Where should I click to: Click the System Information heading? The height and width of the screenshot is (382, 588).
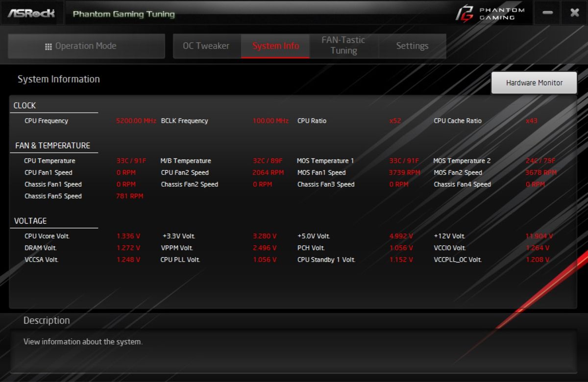pos(59,79)
